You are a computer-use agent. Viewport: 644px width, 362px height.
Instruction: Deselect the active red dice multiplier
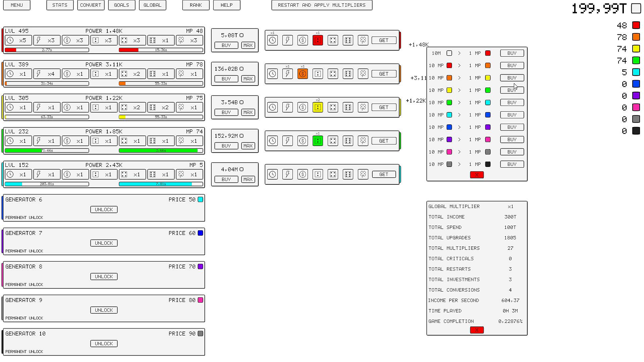pos(318,40)
